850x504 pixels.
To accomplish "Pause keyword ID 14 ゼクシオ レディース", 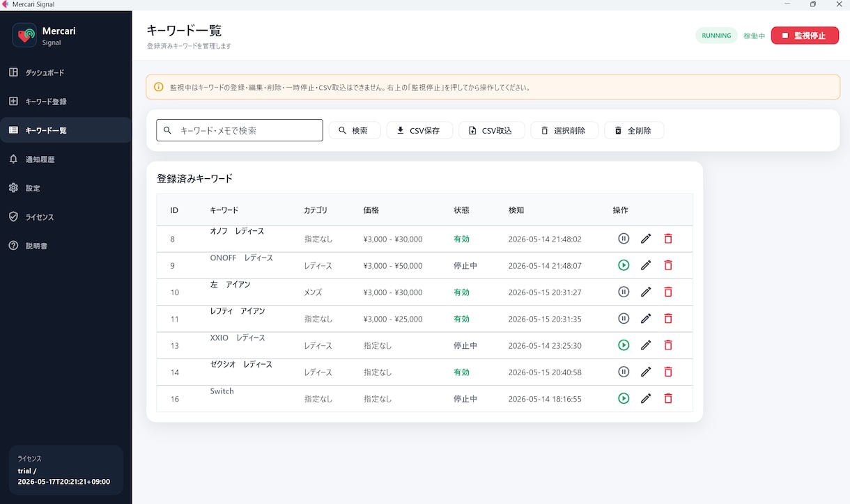I will pyautogui.click(x=624, y=372).
